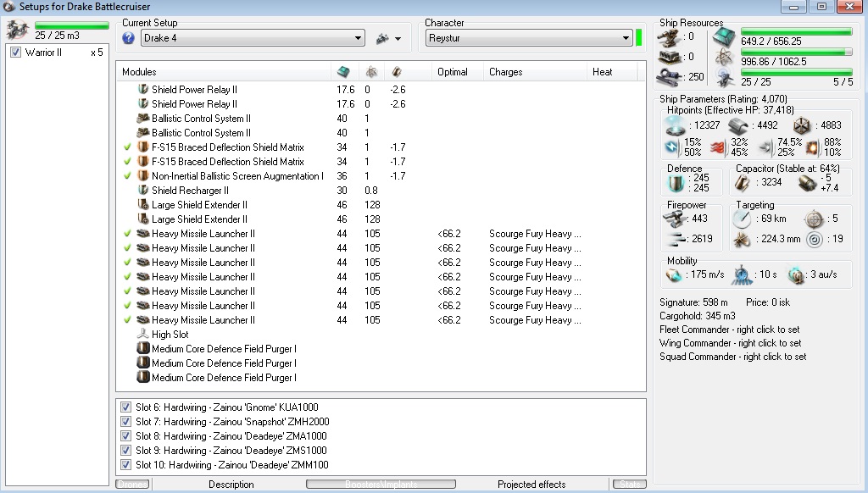This screenshot has width=868, height=493.
Task: Select the Shield Recharger II module row
Action: 381,191
